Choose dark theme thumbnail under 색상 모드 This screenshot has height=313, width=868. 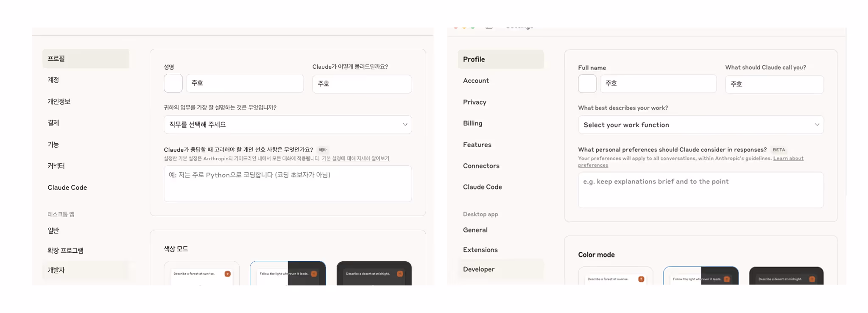click(374, 273)
